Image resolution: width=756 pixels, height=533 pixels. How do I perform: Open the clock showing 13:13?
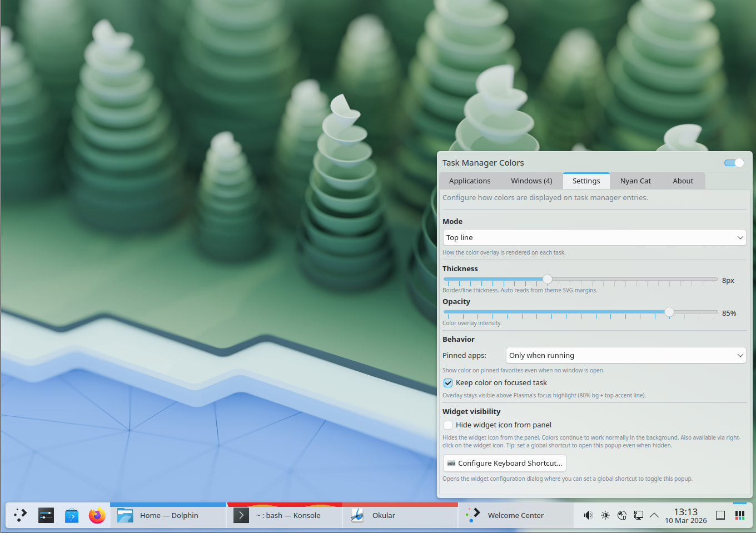pyautogui.click(x=686, y=512)
